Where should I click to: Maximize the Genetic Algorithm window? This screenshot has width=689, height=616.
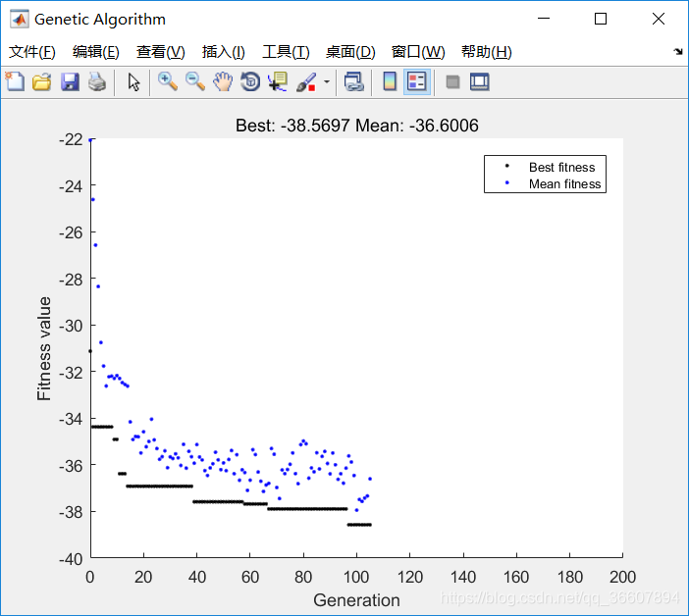point(601,19)
